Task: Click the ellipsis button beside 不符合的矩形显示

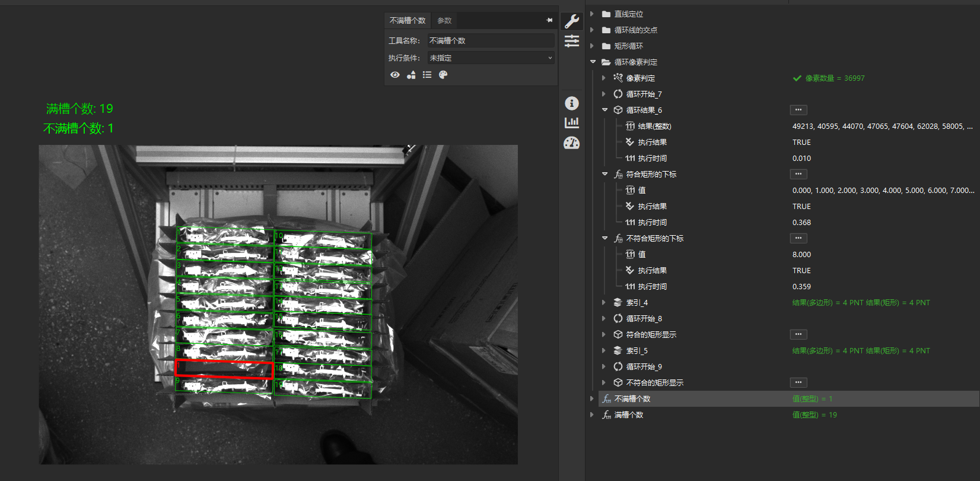Action: coord(798,382)
